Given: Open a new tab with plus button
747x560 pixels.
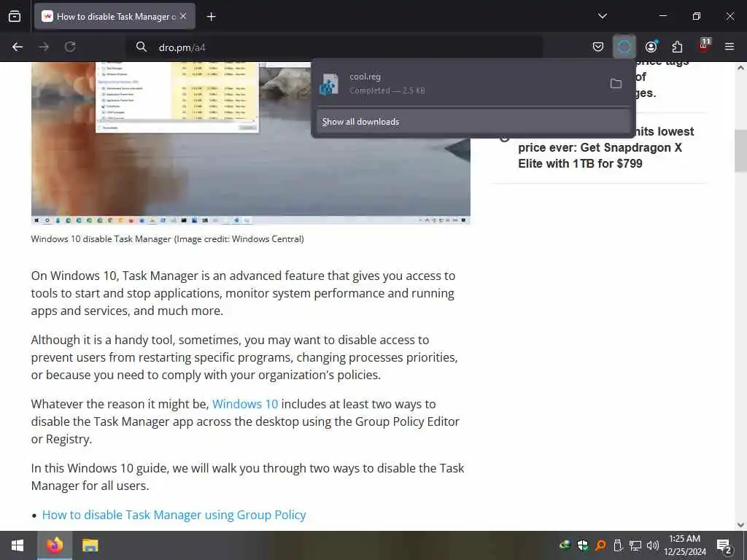Looking at the screenshot, I should click(211, 17).
